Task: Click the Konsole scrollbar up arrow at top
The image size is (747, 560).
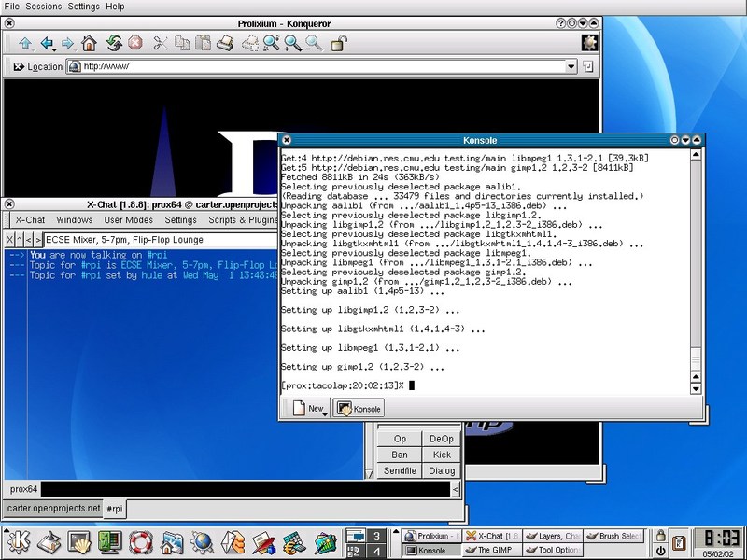Action: [696, 154]
